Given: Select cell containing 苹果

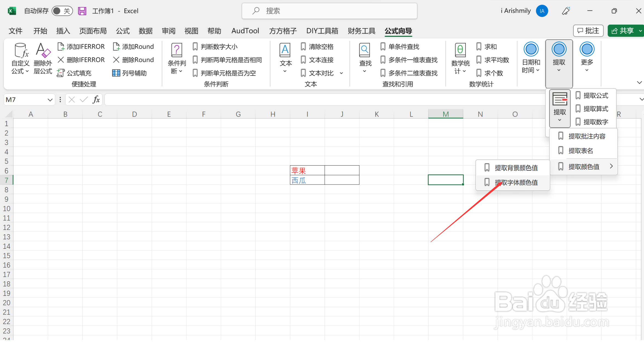Looking at the screenshot, I should [x=307, y=170].
